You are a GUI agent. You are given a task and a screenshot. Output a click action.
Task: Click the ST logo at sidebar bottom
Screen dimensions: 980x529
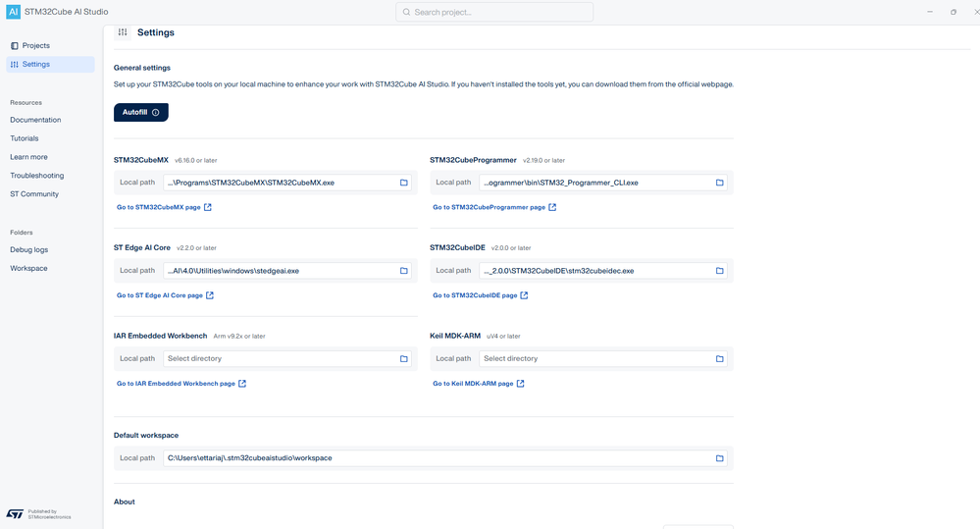pyautogui.click(x=15, y=514)
